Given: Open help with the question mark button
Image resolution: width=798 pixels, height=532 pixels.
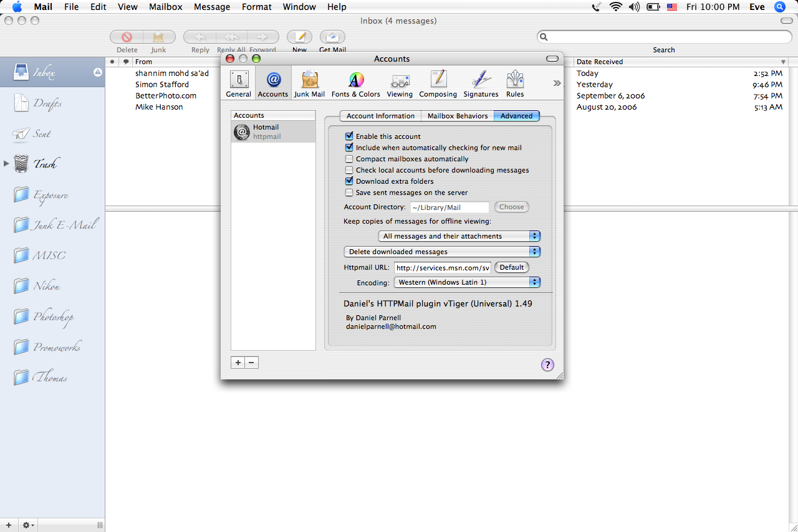Looking at the screenshot, I should (x=547, y=365).
